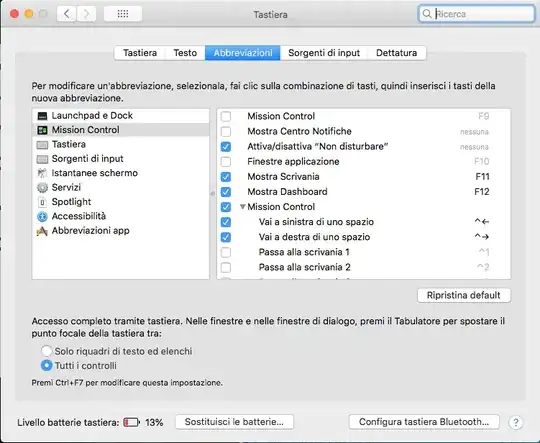The width and height of the screenshot is (540, 443).
Task: Click Sostituisci le batterie button
Action: click(x=235, y=422)
